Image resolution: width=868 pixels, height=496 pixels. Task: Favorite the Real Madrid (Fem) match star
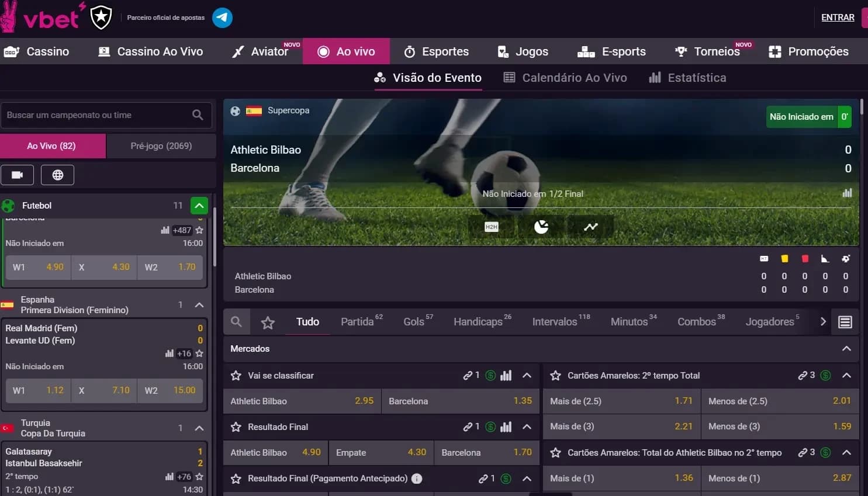[199, 353]
